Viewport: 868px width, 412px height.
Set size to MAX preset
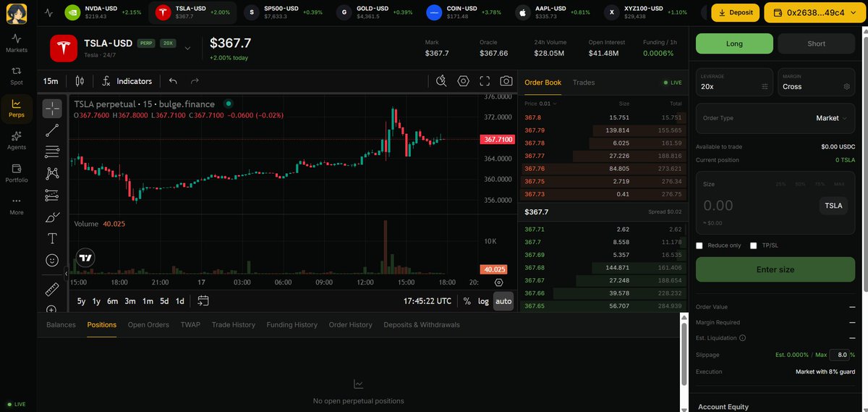[x=839, y=185]
